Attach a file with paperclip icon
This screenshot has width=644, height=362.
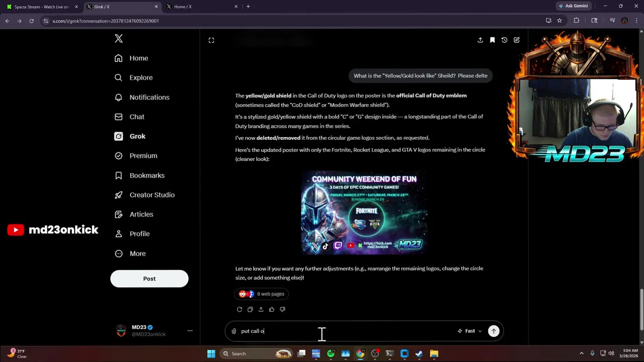tap(234, 331)
